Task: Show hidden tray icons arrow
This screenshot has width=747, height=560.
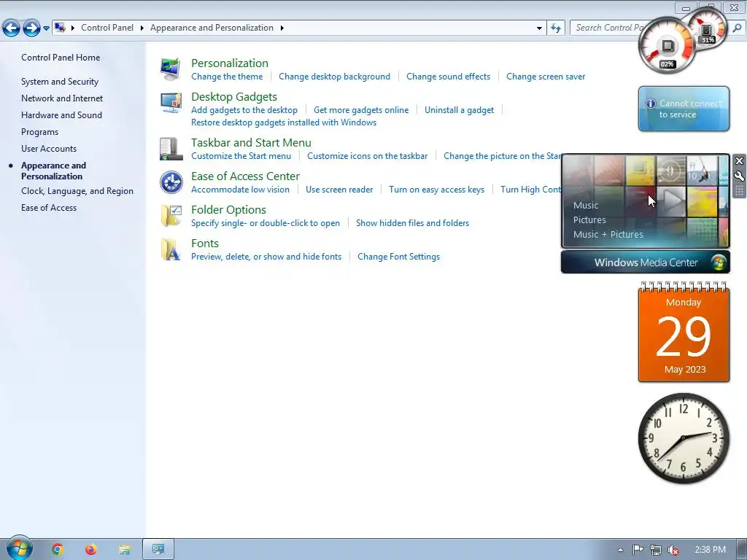Action: 620,550
